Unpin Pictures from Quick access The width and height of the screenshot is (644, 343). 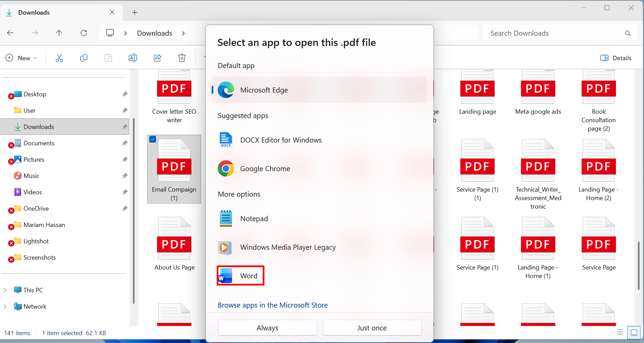[x=125, y=159]
